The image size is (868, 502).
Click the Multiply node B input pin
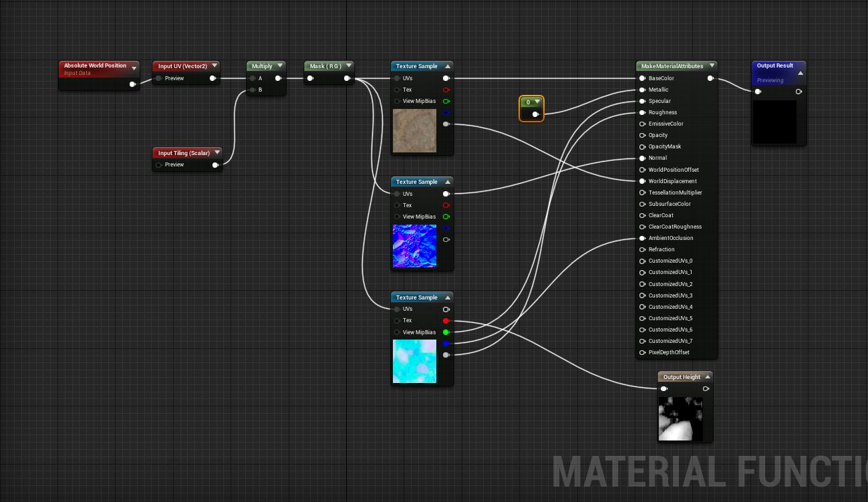(253, 90)
